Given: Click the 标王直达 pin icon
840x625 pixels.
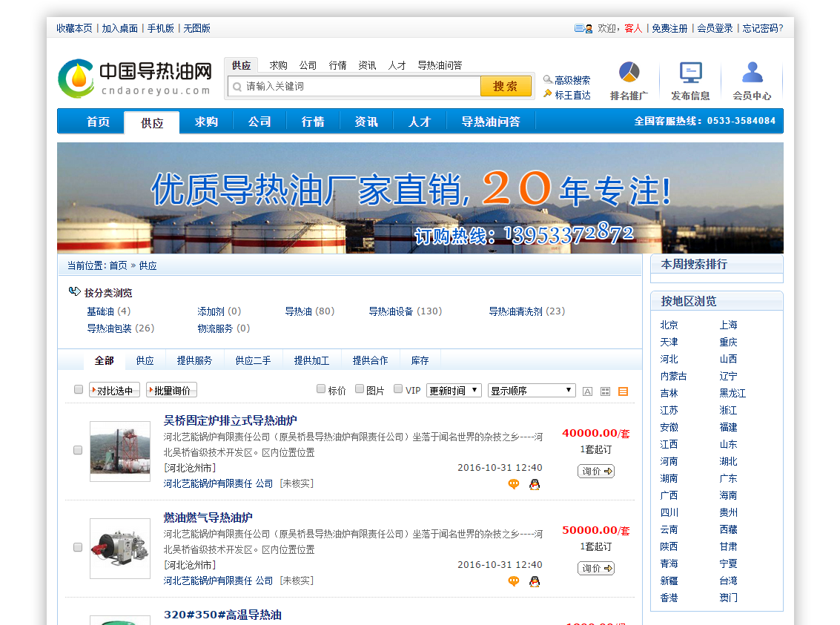Looking at the screenshot, I should pos(547,94).
